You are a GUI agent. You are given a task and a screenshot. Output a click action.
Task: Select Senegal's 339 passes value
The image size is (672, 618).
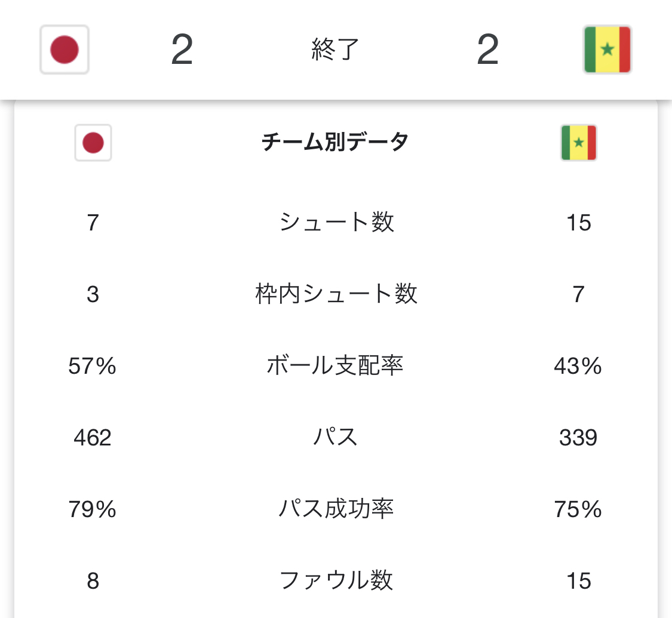(x=578, y=438)
